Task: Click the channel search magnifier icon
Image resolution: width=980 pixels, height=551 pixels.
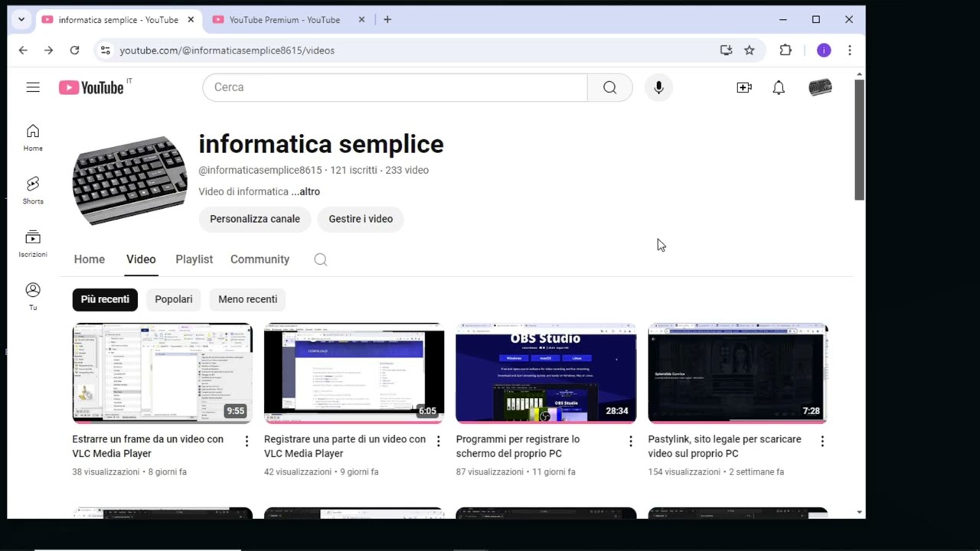Action: 321,259
